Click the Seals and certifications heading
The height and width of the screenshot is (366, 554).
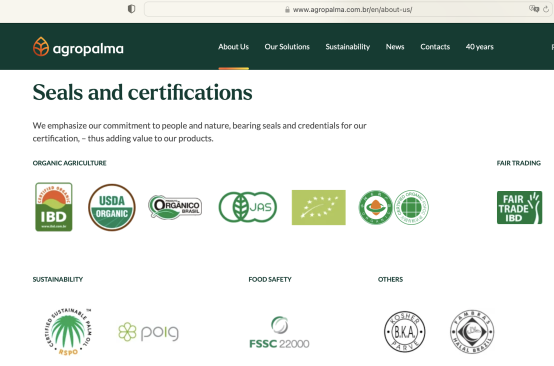tap(142, 93)
